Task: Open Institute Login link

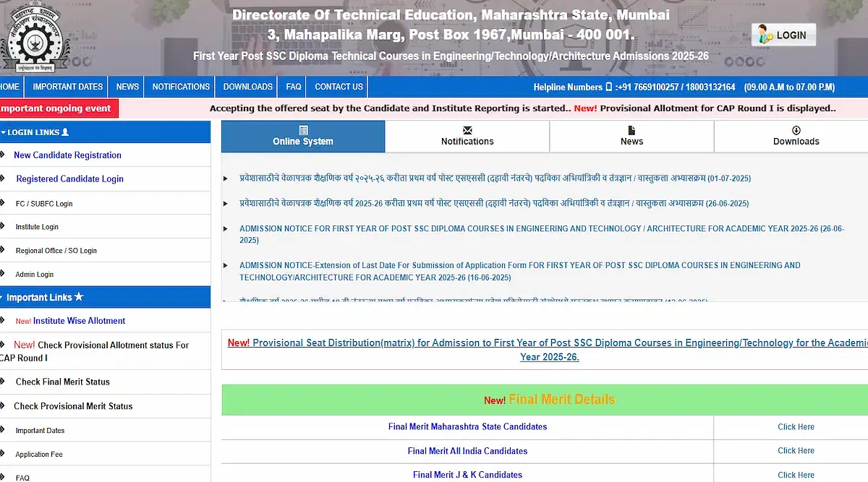Action: [37, 227]
